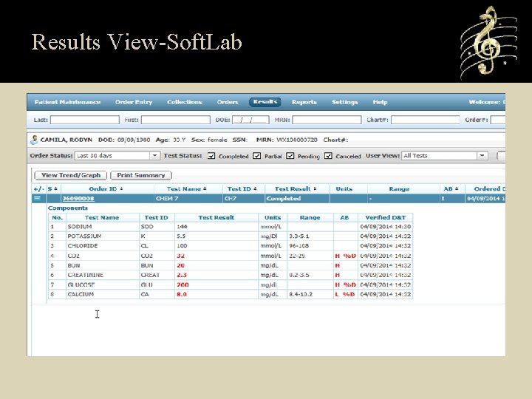532x399 pixels.
Task: Open the Help menu
Action: tap(380, 102)
